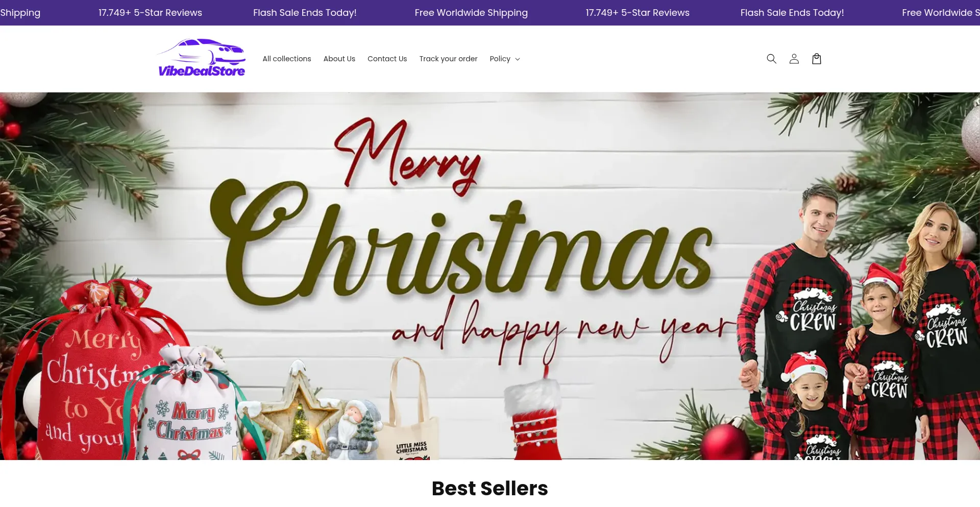The image size is (980, 507).
Task: Expand the Policy chevron arrow
Action: click(x=518, y=59)
